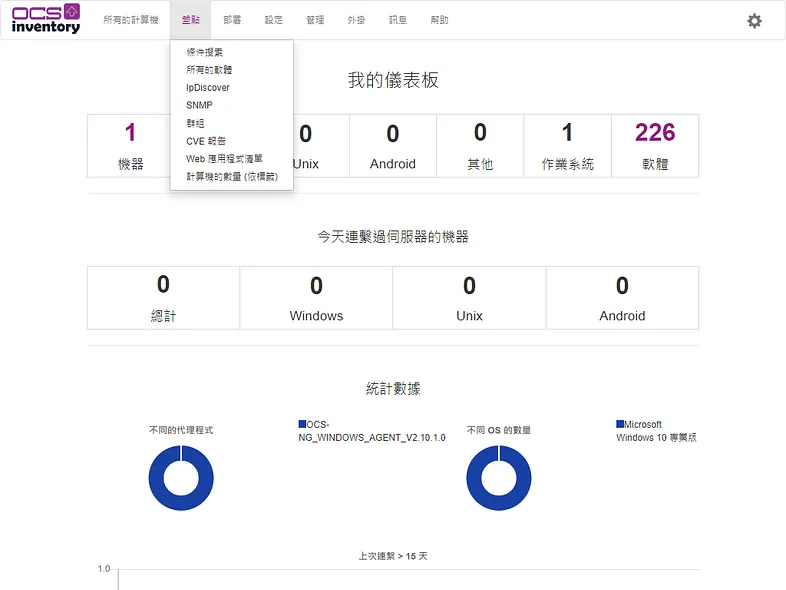Image resolution: width=786 pixels, height=590 pixels.
Task: Open the 外掛 menu
Action: click(x=356, y=20)
